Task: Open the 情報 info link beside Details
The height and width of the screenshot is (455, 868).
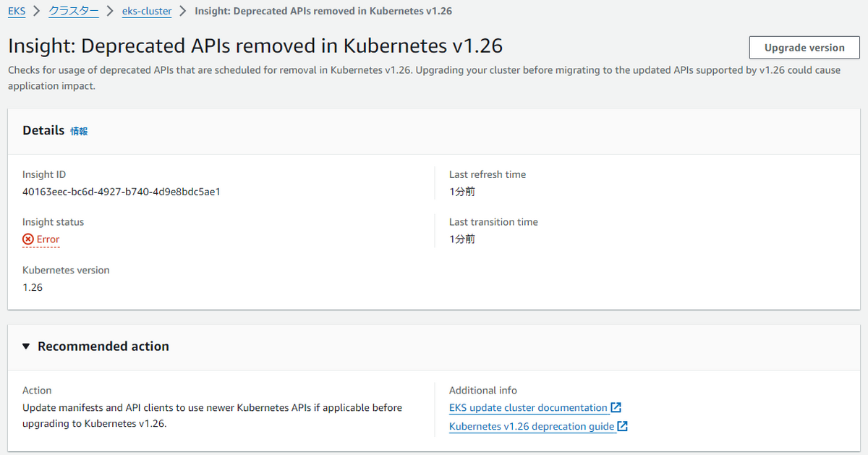Action: coord(79,131)
